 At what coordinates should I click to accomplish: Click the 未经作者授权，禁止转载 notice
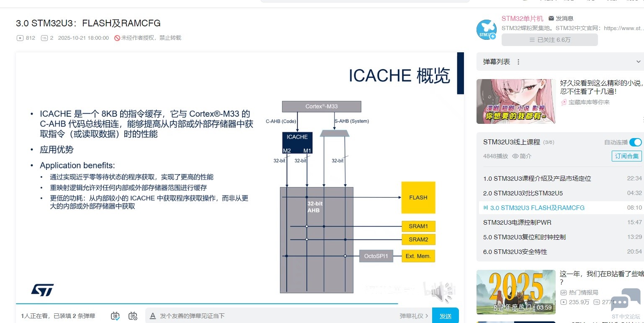[148, 38]
